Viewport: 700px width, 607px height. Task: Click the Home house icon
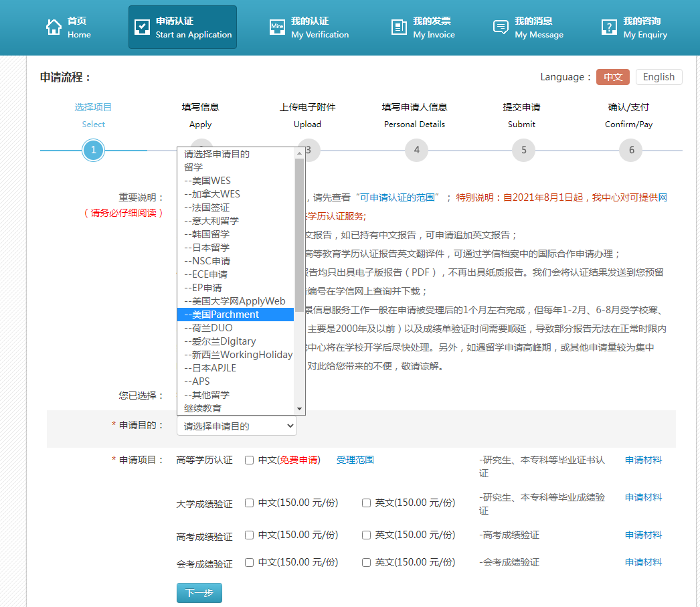pos(53,26)
